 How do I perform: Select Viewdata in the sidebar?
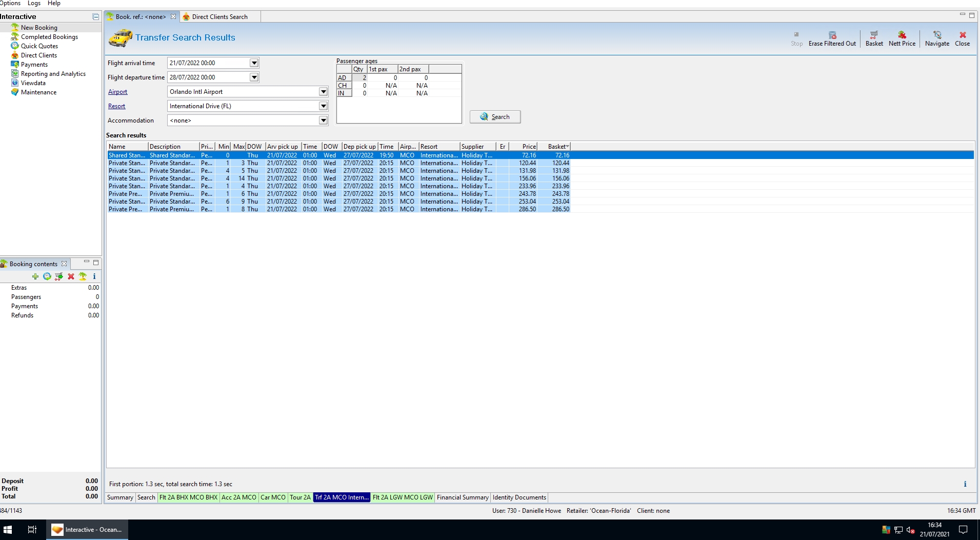[33, 83]
